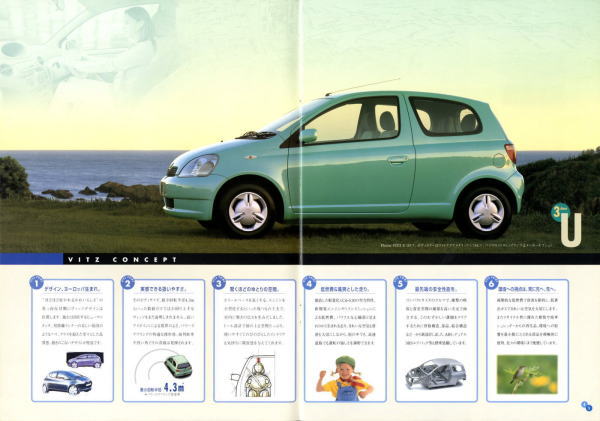
Task: Select the VITZ CONCEPT header bar
Action: tap(150, 258)
